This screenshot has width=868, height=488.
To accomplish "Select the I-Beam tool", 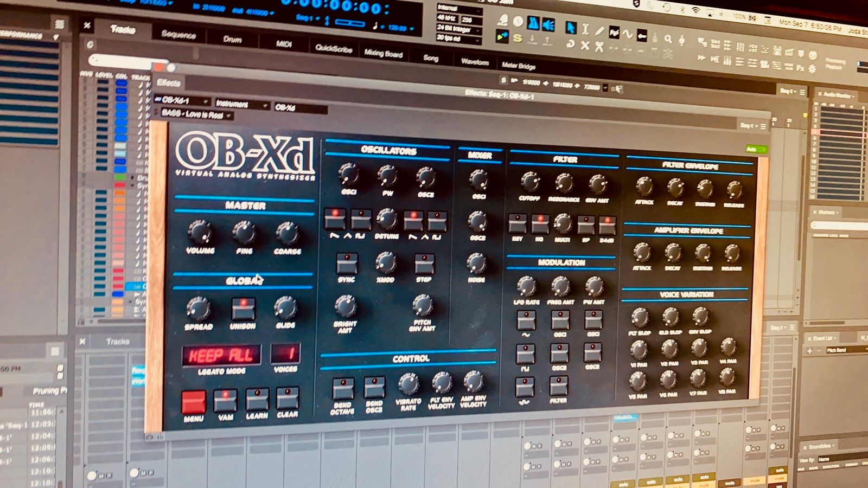I will pos(585,29).
